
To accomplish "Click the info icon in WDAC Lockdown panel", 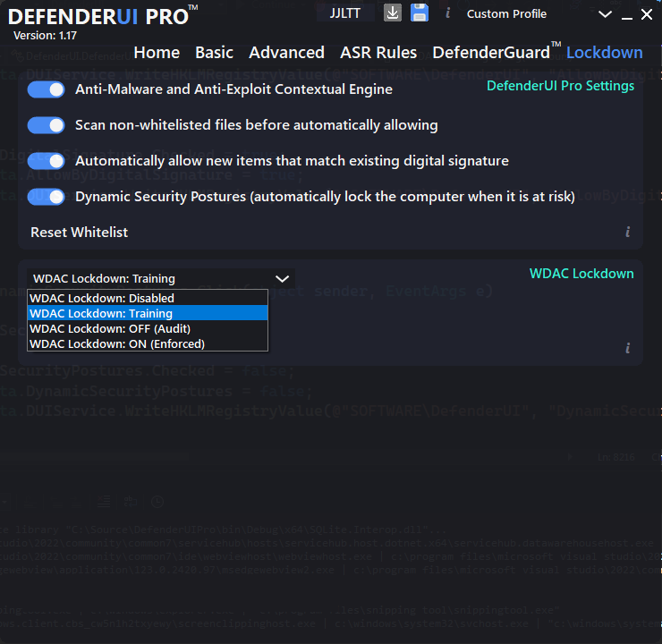I will tap(628, 348).
